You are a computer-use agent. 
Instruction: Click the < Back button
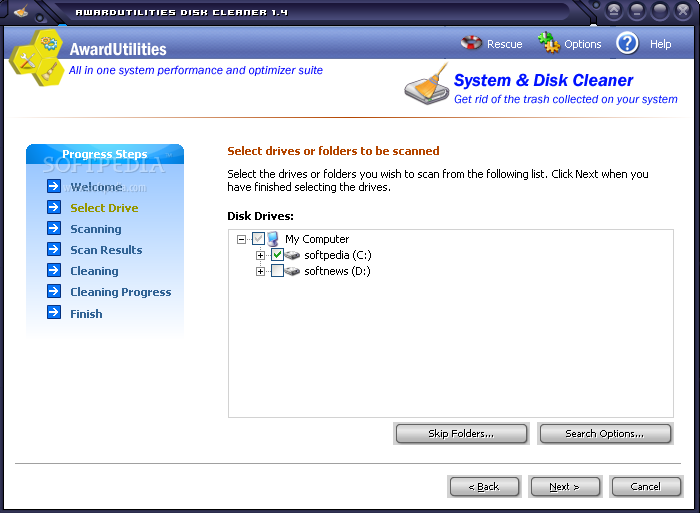pos(484,487)
